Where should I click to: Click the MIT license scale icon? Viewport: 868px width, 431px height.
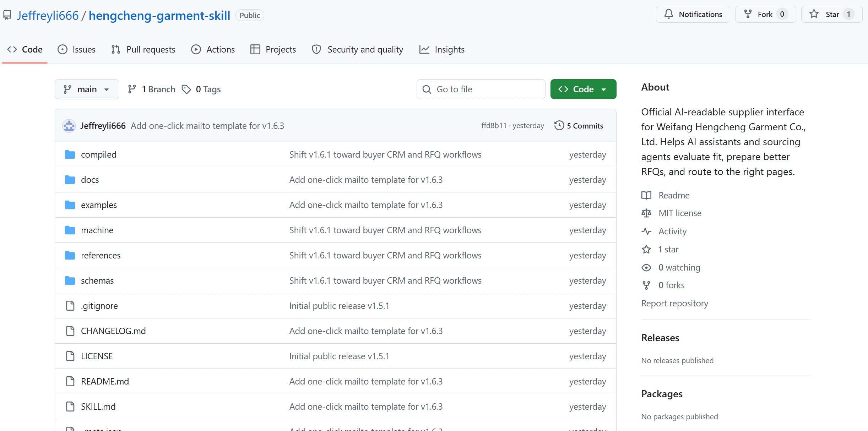(x=646, y=213)
